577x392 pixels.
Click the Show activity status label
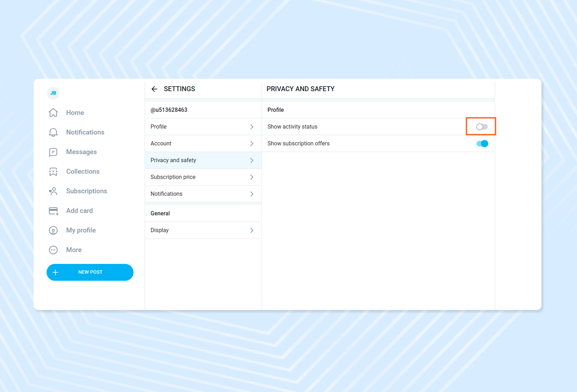click(292, 127)
